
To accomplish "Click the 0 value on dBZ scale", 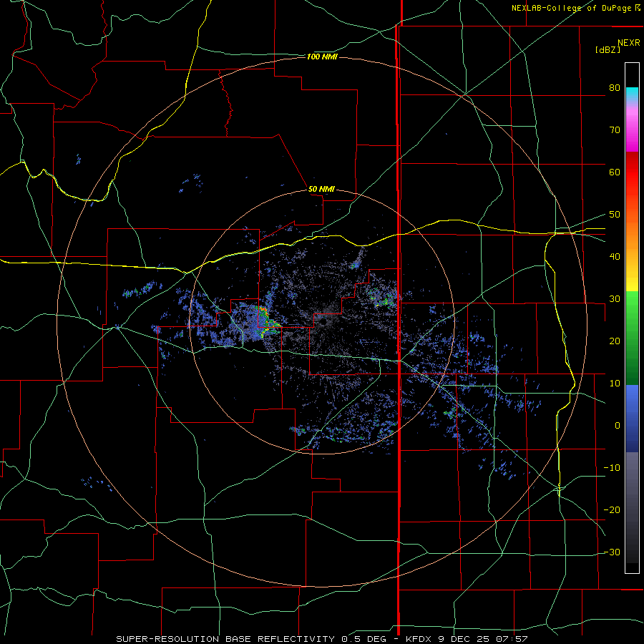I will pyautogui.click(x=618, y=426).
